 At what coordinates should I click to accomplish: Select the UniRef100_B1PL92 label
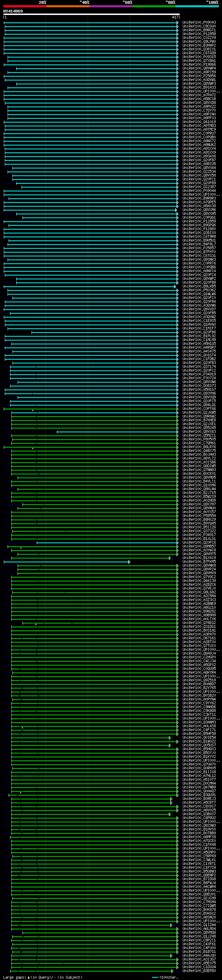point(199,336)
